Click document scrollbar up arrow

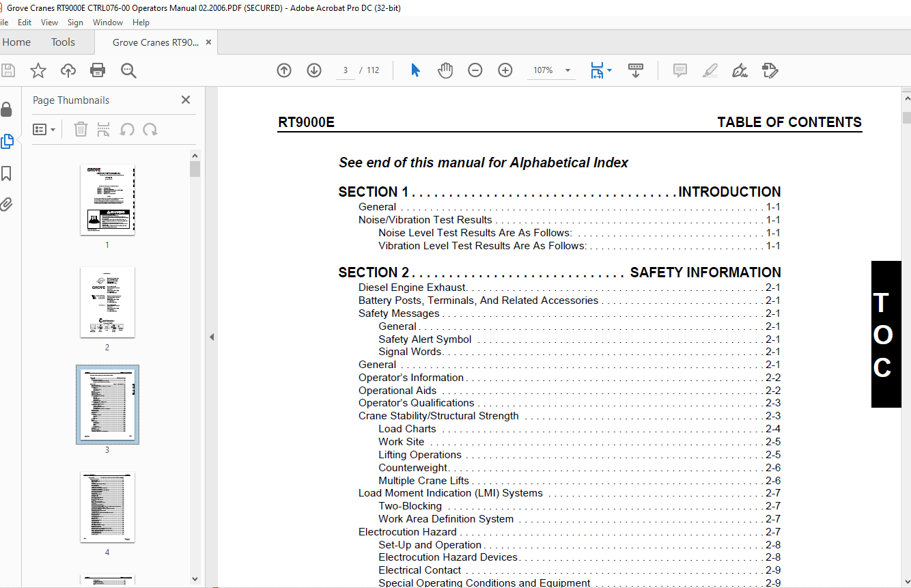coord(906,99)
